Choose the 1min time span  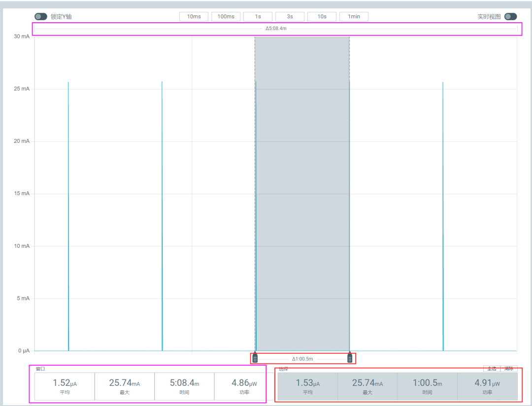[x=354, y=17]
